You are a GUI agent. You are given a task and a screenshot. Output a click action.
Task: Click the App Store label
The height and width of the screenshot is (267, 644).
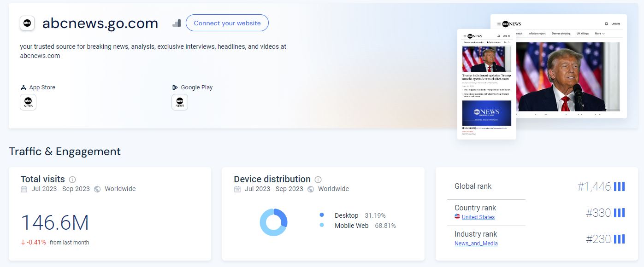(x=42, y=87)
